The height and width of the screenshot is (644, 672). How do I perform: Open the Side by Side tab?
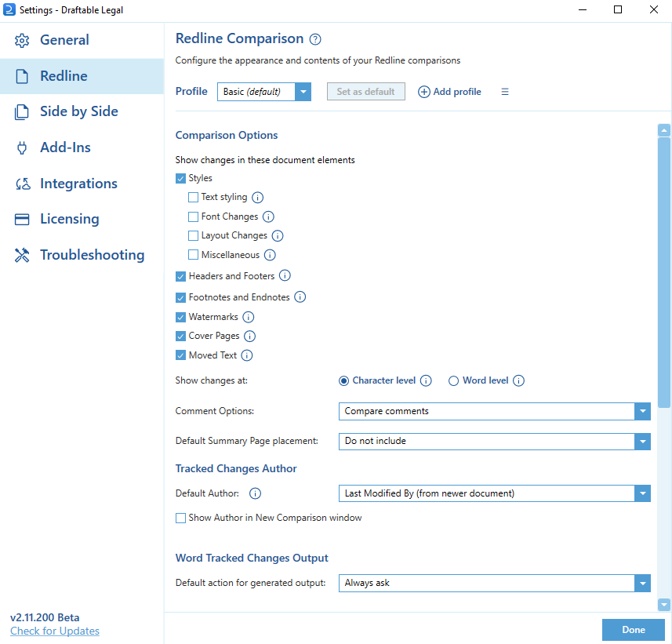coord(82,112)
